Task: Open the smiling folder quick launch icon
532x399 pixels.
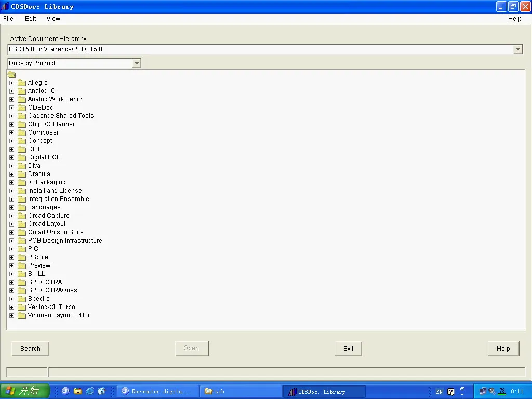Action: [78, 391]
